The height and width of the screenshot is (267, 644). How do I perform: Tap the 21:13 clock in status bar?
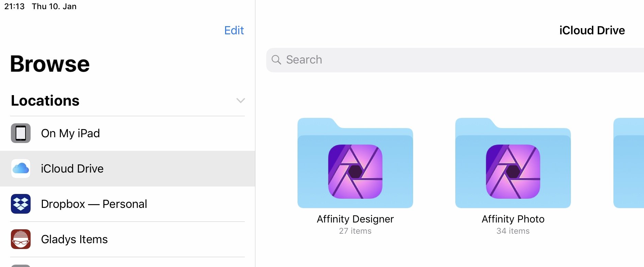pyautogui.click(x=14, y=6)
